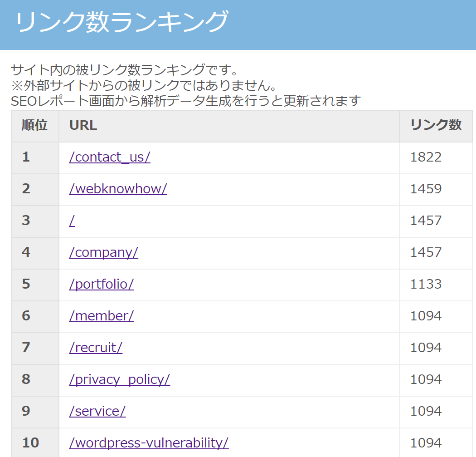
Task: Follow the /webknowhow/ URL link
Action: (118, 189)
